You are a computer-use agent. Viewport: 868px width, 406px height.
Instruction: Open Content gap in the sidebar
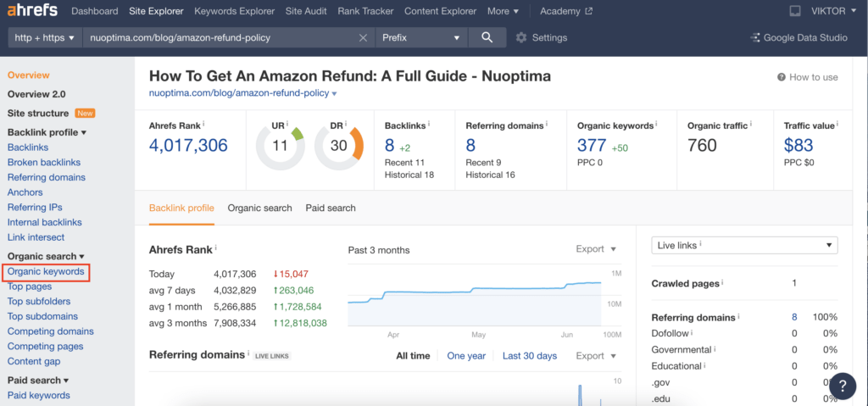(x=34, y=361)
